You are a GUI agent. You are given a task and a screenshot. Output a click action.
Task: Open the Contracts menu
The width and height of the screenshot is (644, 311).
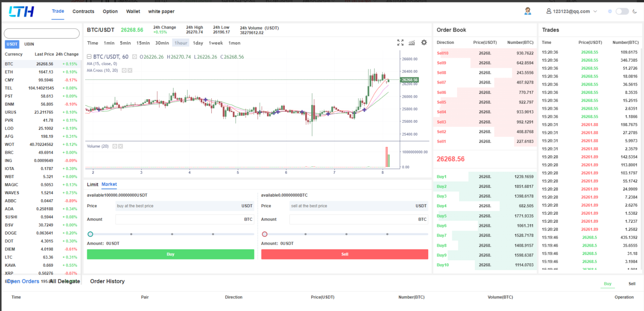coord(83,11)
